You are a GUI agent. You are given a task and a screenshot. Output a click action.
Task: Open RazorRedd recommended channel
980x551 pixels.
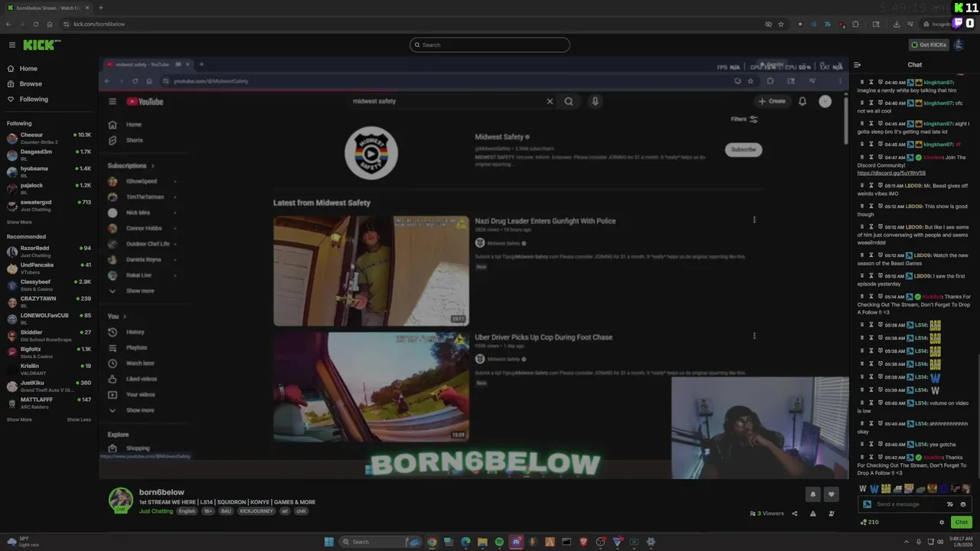47,252
